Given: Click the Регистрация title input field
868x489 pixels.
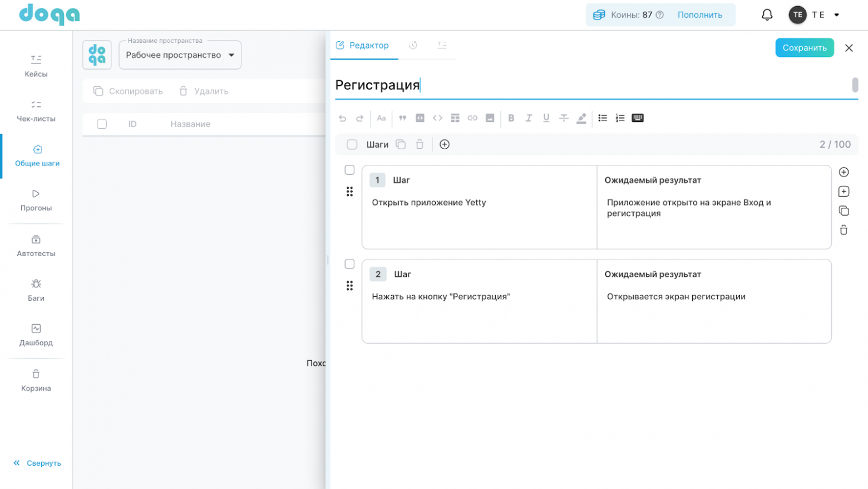Looking at the screenshot, I should point(590,85).
